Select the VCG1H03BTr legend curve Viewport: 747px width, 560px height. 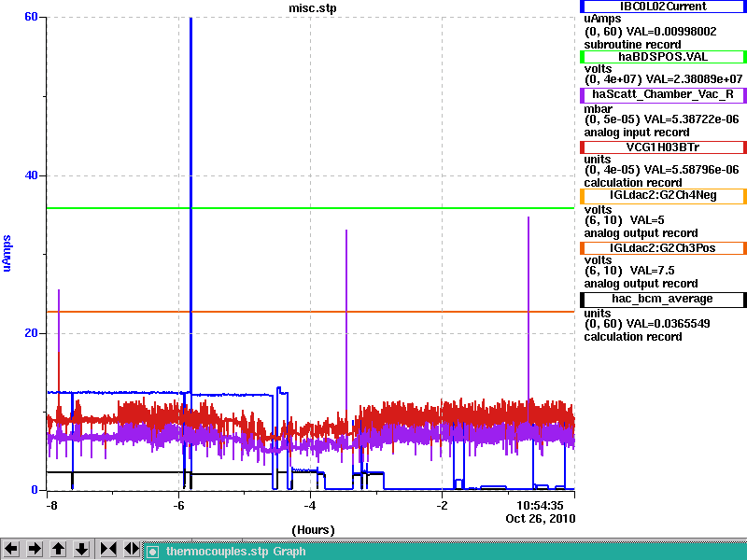(x=663, y=147)
